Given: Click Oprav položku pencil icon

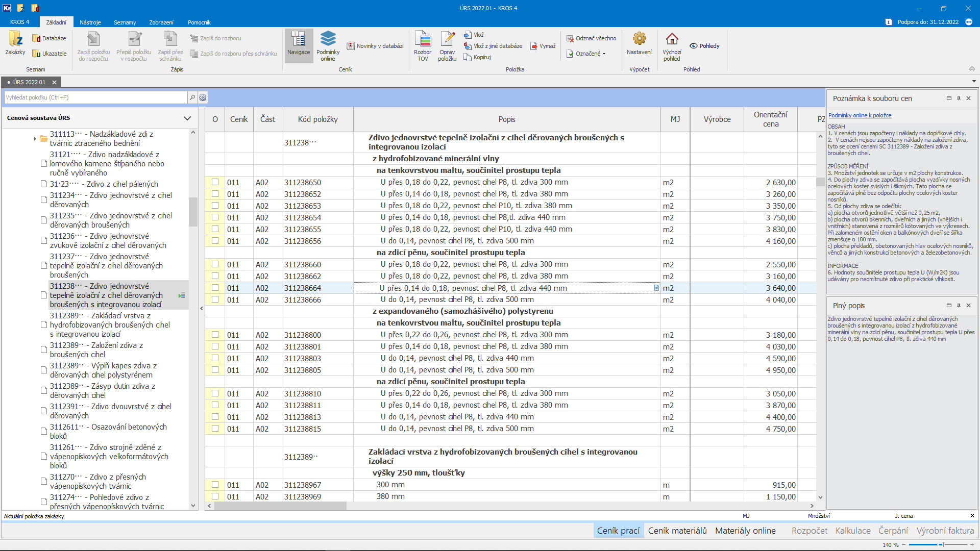Looking at the screenshot, I should point(447,39).
